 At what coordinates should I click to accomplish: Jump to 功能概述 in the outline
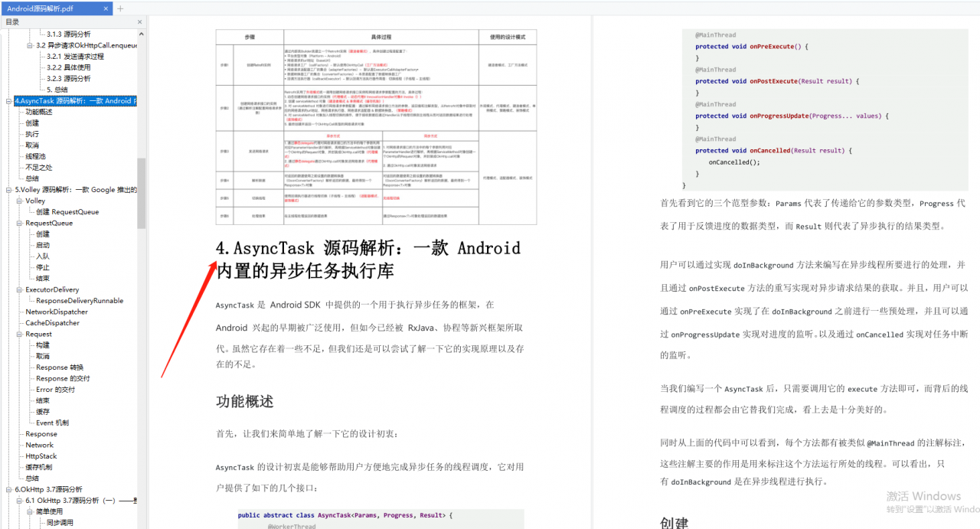[x=39, y=112]
